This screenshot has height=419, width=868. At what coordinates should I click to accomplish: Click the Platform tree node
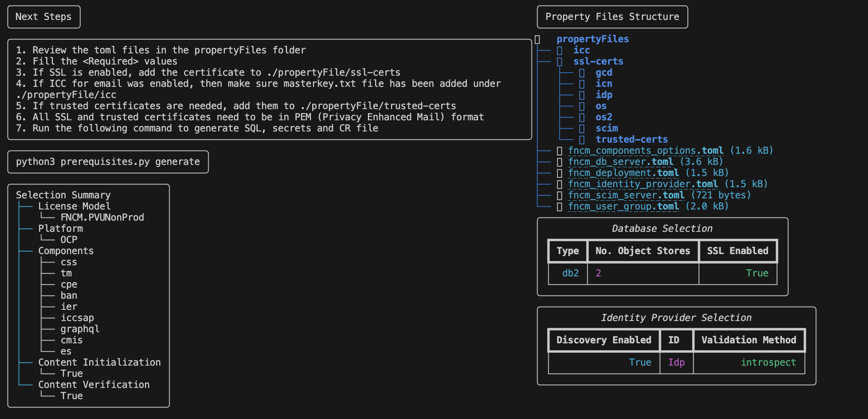coord(61,229)
